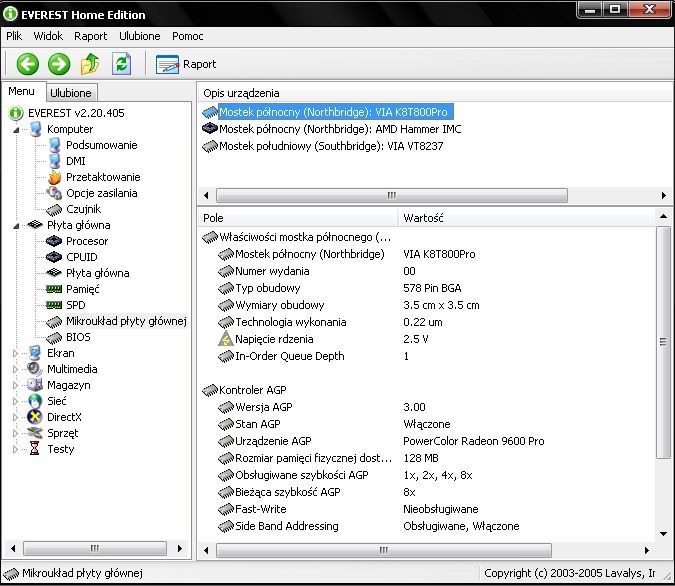The width and height of the screenshot is (675, 586).
Task: Refresh the page with the refresh icon
Action: click(121, 64)
